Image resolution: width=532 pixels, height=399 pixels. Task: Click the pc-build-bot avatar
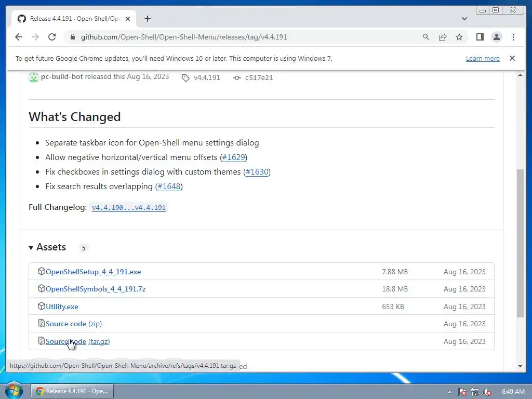point(34,77)
